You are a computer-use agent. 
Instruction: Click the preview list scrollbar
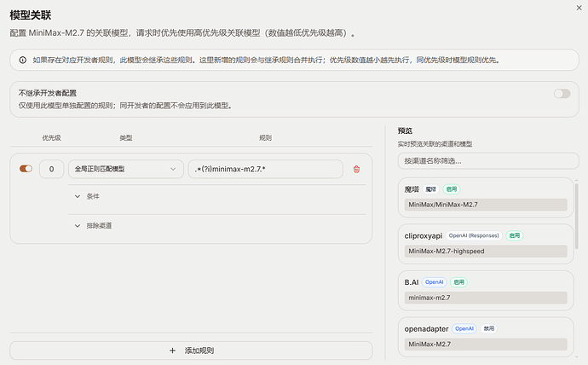click(x=577, y=216)
